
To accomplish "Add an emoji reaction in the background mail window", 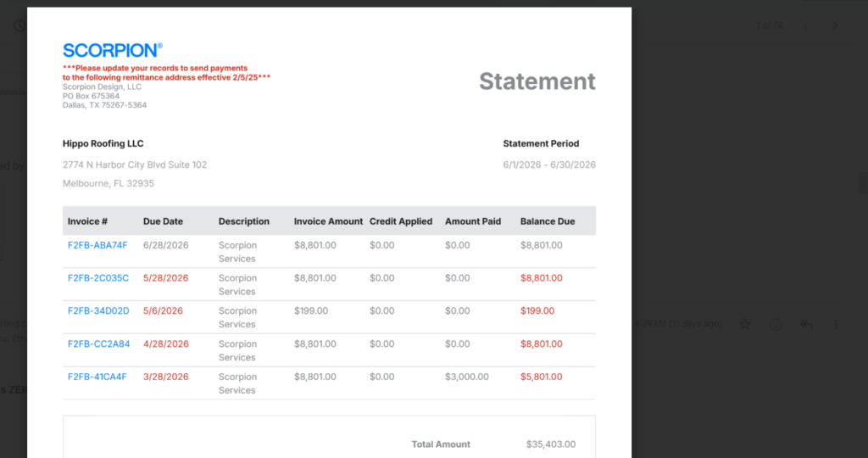I will 776,325.
